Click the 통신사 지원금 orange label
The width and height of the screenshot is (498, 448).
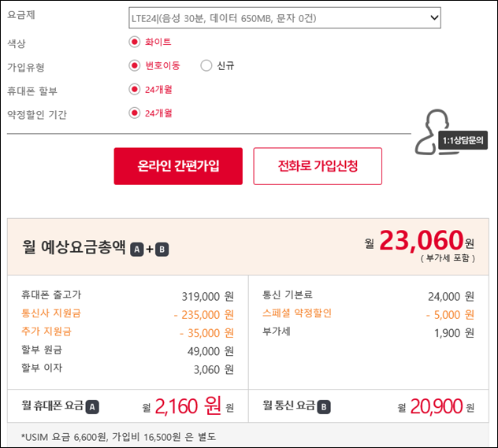click(x=51, y=313)
